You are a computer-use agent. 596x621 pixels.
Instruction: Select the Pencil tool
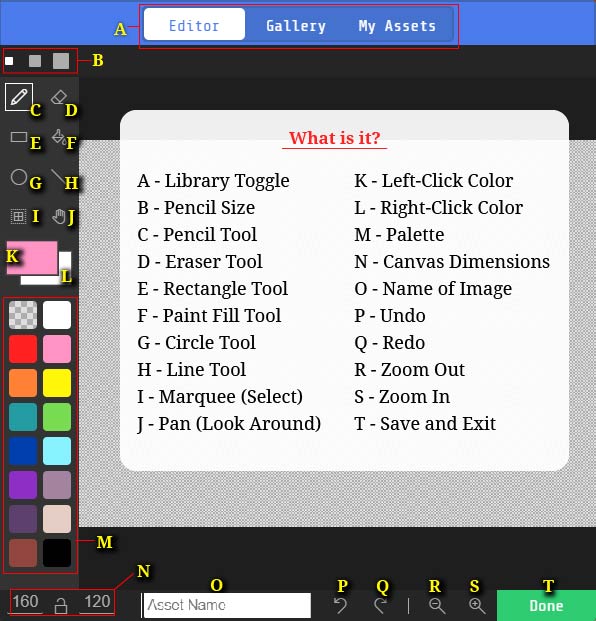pyautogui.click(x=19, y=97)
